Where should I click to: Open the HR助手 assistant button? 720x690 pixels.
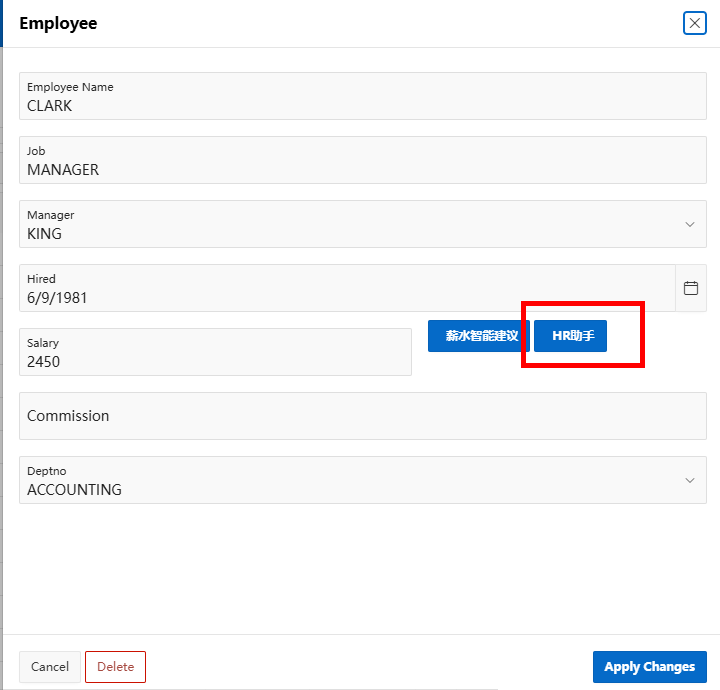571,336
